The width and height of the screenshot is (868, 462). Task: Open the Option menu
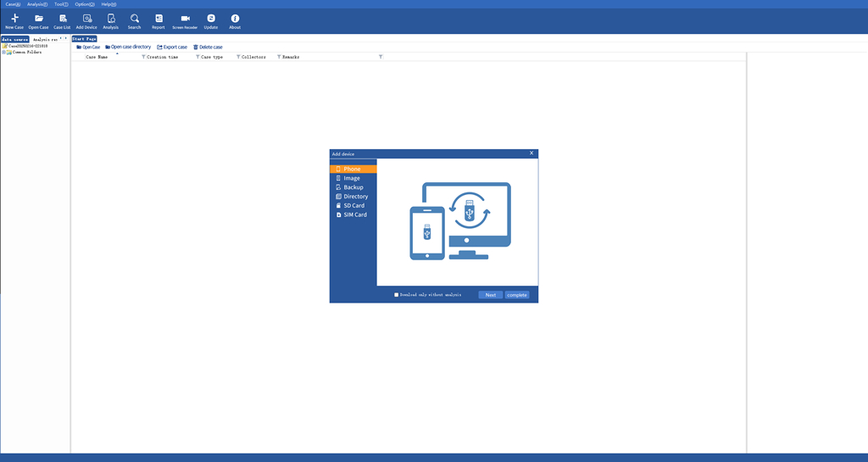click(85, 4)
